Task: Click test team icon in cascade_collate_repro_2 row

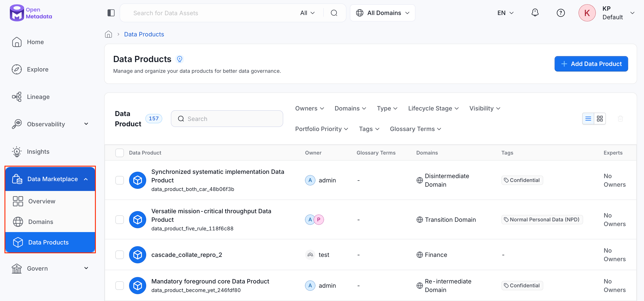Action: click(x=310, y=255)
